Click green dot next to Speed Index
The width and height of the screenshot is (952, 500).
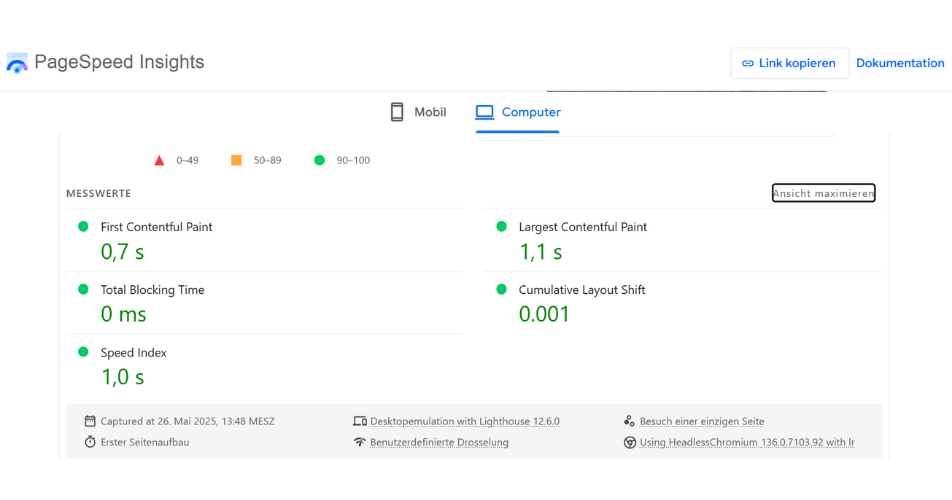(83, 352)
